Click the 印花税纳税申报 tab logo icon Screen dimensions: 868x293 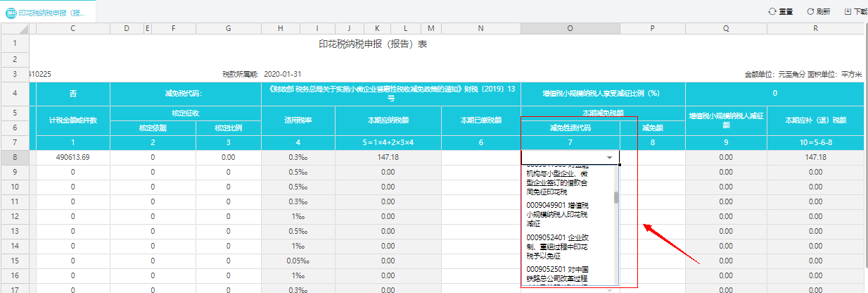(x=11, y=12)
